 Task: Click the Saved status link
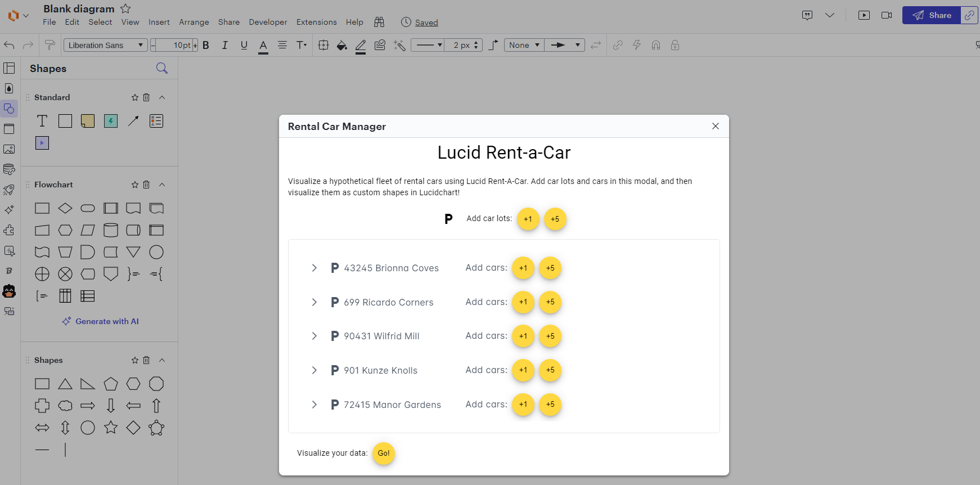click(426, 23)
